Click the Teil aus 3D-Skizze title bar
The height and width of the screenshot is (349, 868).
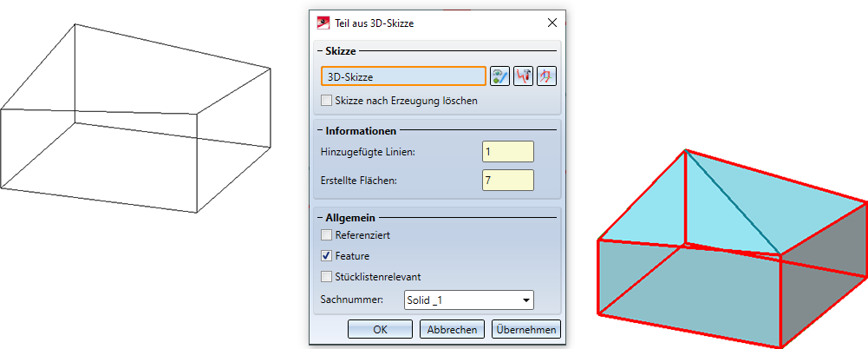point(434,23)
